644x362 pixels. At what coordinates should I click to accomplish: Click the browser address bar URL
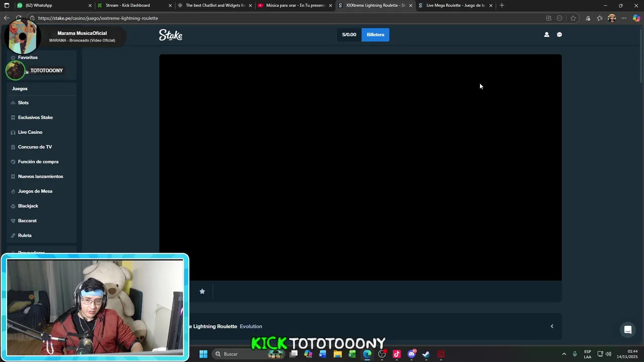tap(98, 18)
